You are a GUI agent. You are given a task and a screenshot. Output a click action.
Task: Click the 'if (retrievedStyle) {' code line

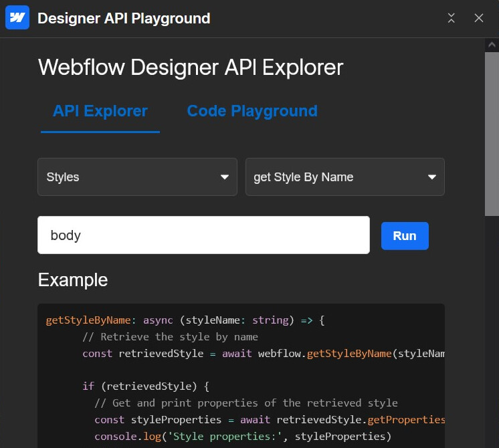click(x=146, y=386)
